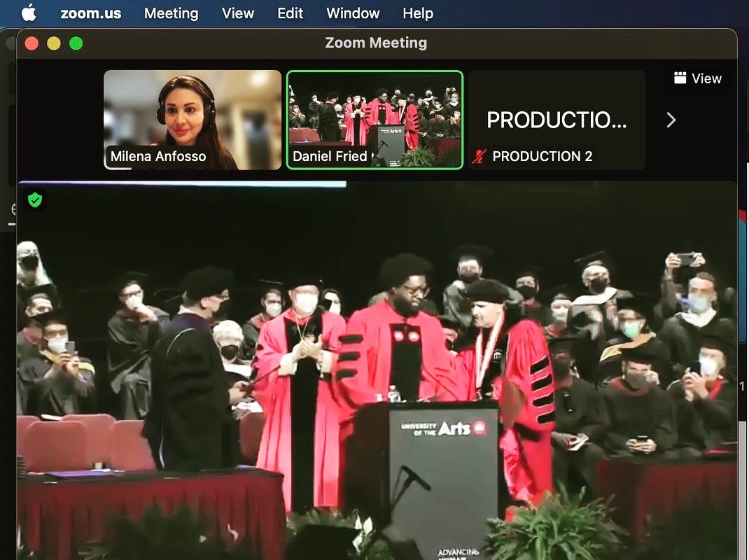The image size is (749, 560).
Task: Open the View layout dropdown button
Action: pyautogui.click(x=697, y=78)
